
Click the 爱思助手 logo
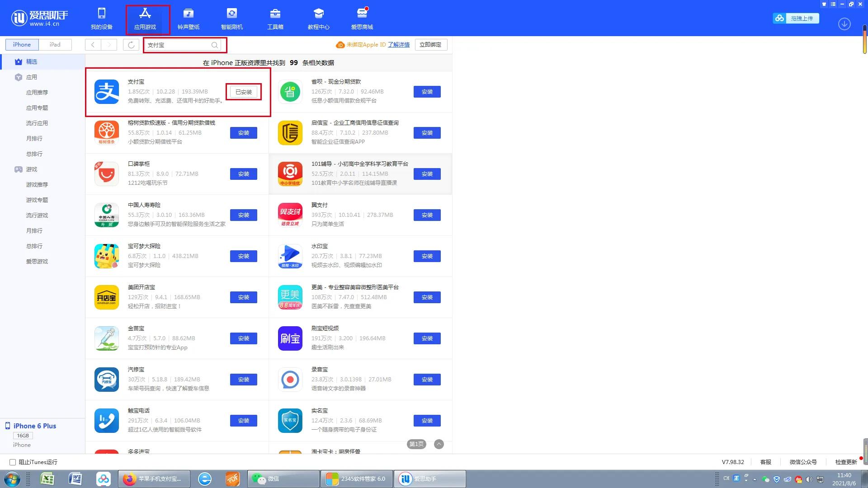point(40,18)
